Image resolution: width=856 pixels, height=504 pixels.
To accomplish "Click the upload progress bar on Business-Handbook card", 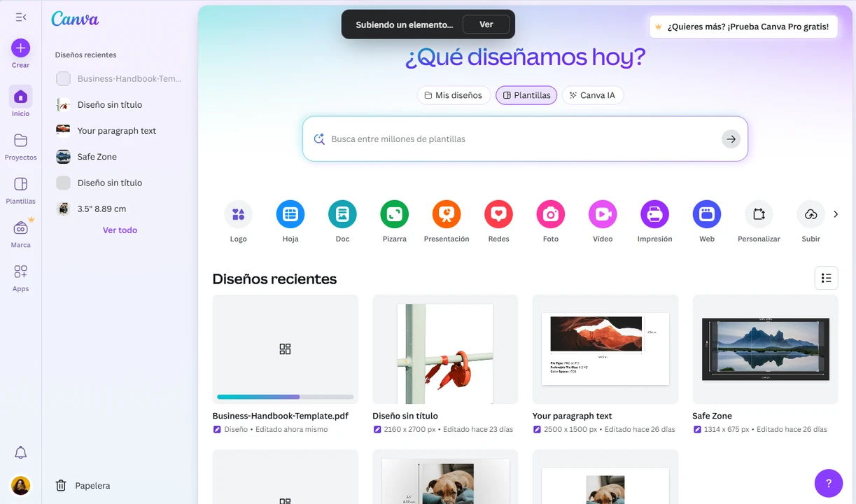I will (285, 397).
